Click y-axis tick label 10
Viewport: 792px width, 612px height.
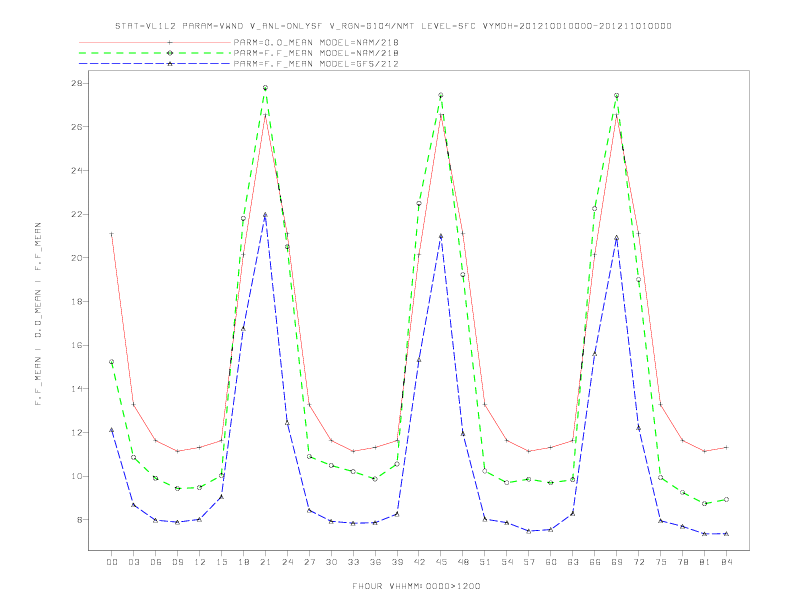(x=77, y=476)
